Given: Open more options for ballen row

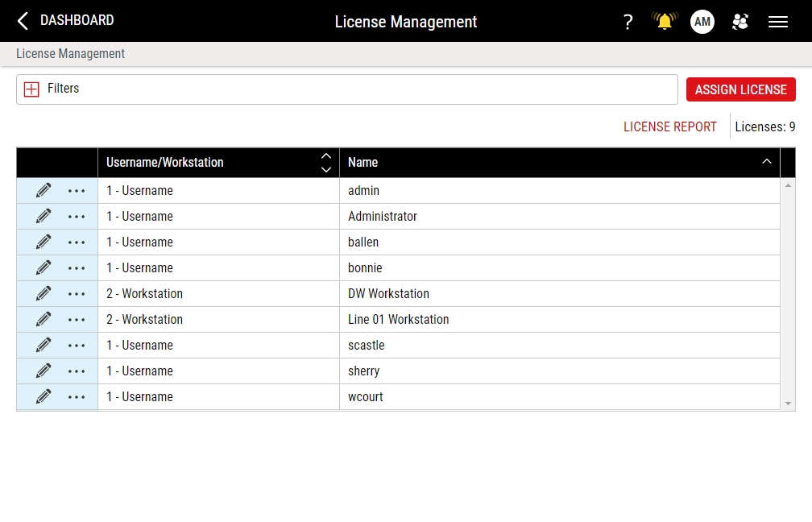Looking at the screenshot, I should pos(77,243).
